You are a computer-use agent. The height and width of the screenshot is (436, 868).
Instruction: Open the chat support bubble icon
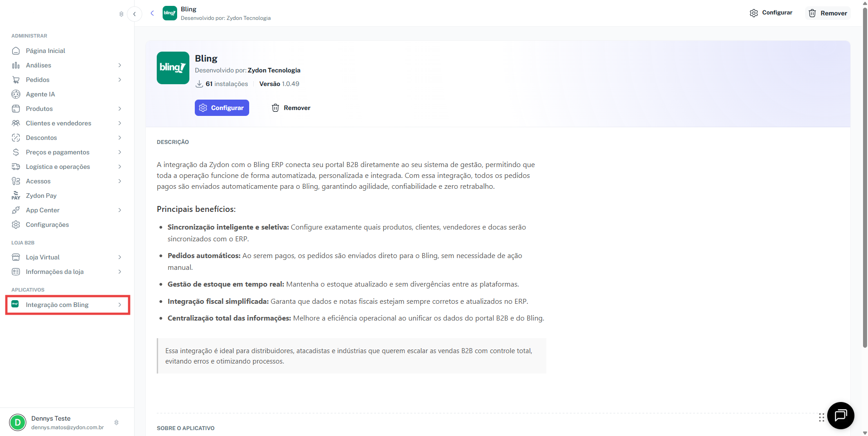coord(840,415)
